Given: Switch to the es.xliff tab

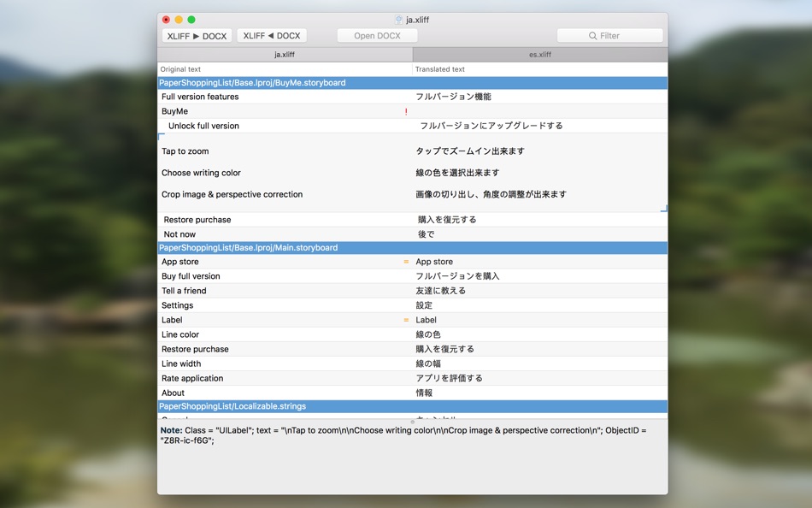Looking at the screenshot, I should point(540,55).
